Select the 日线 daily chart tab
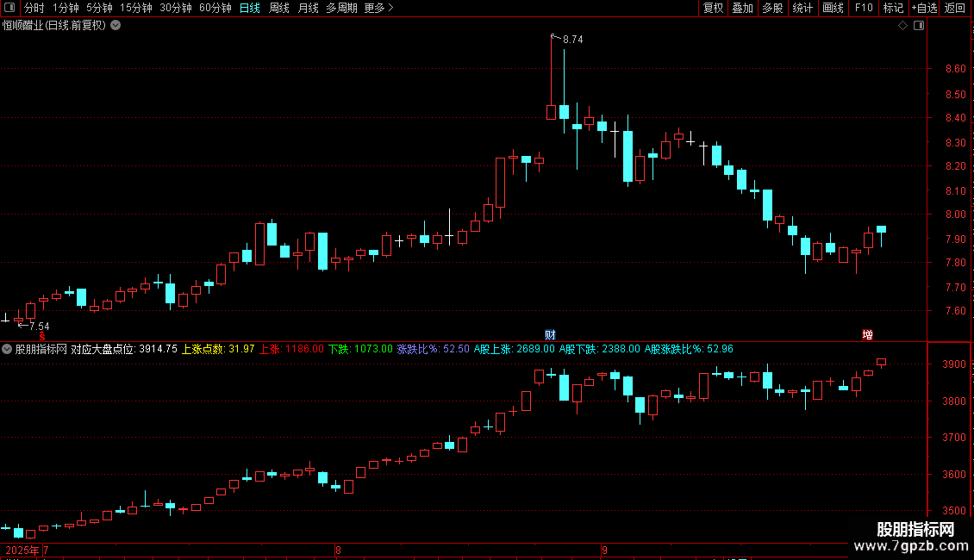Image resolution: width=974 pixels, height=560 pixels. tap(250, 8)
